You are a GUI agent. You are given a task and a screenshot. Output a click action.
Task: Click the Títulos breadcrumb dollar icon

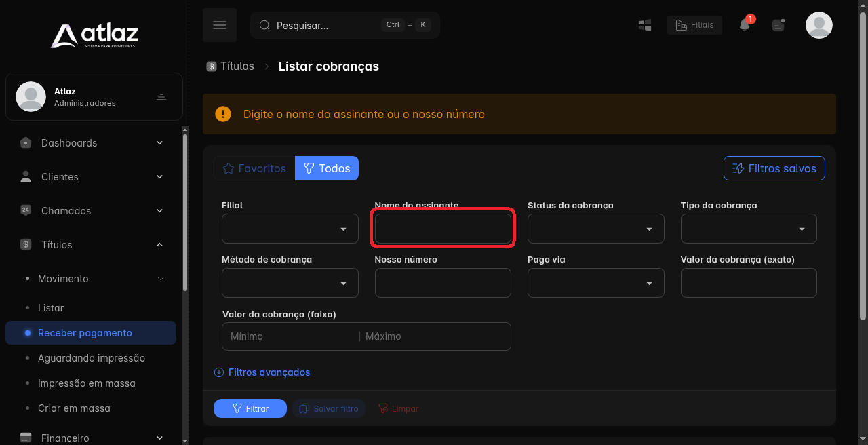(212, 66)
